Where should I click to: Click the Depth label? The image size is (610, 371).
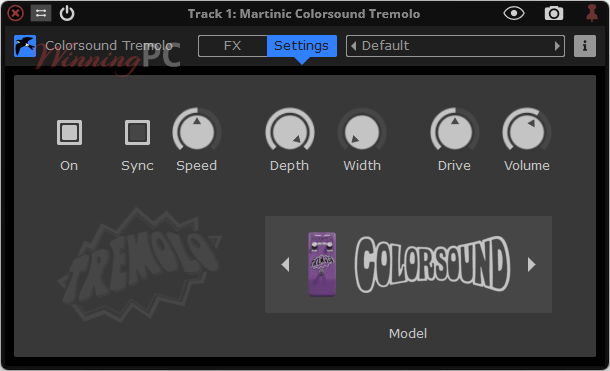click(x=289, y=166)
